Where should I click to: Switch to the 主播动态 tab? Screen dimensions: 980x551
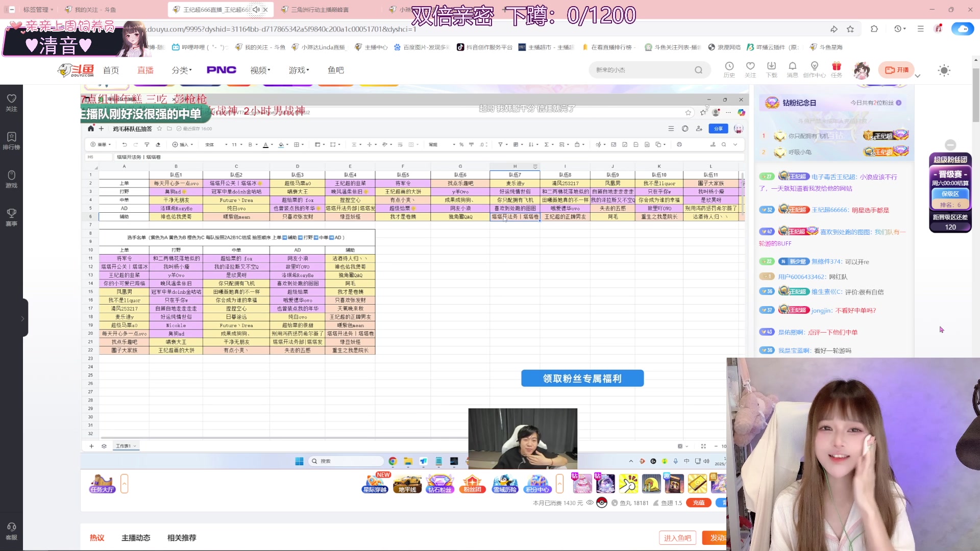point(136,538)
